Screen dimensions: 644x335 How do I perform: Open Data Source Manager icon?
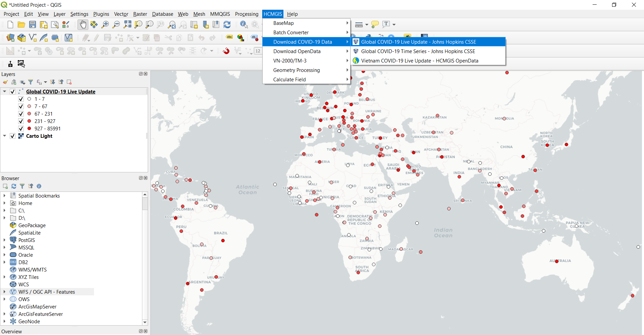click(x=10, y=38)
